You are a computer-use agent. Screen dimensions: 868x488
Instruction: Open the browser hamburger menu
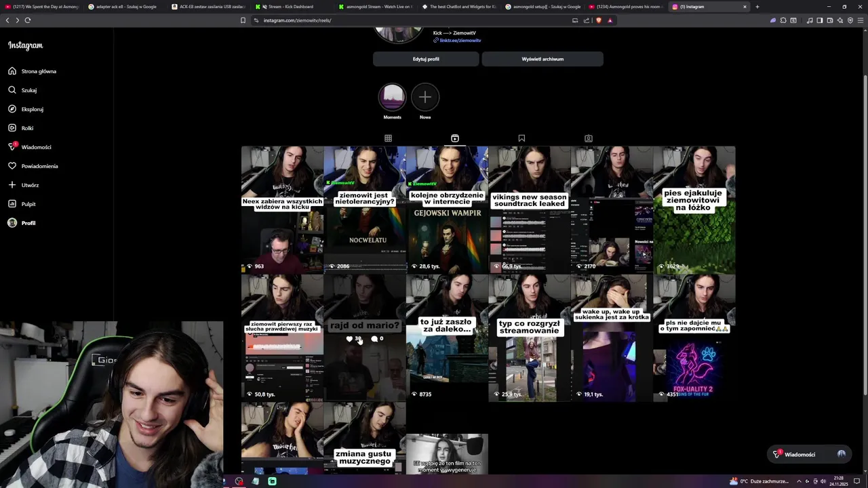pyautogui.click(x=861, y=20)
